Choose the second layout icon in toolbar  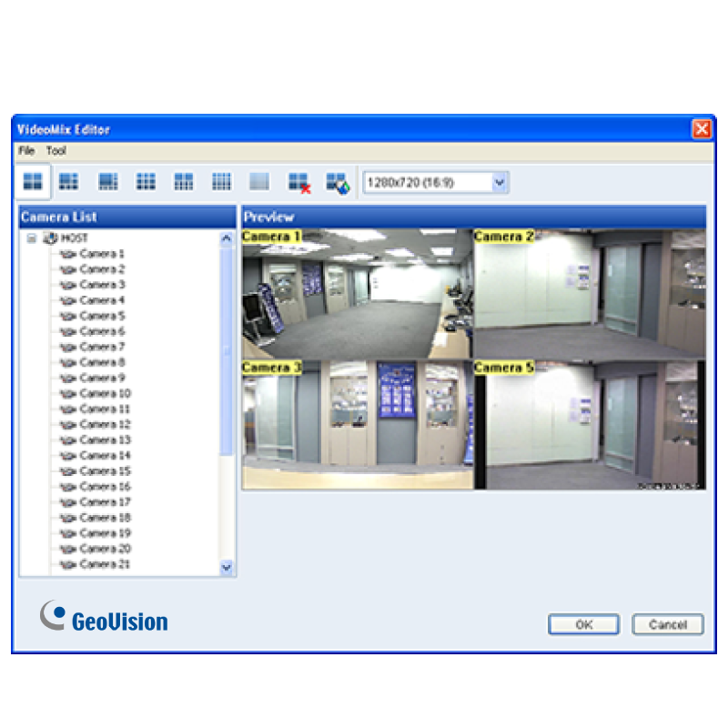click(69, 182)
